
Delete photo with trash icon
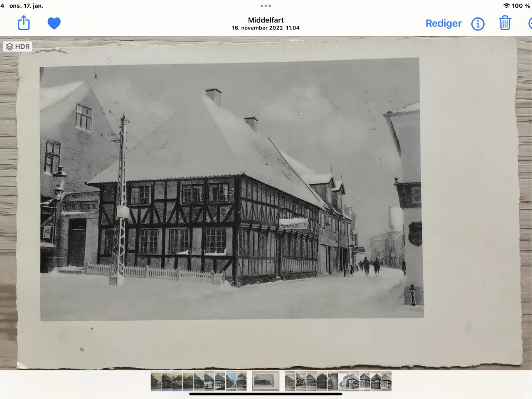tap(505, 23)
